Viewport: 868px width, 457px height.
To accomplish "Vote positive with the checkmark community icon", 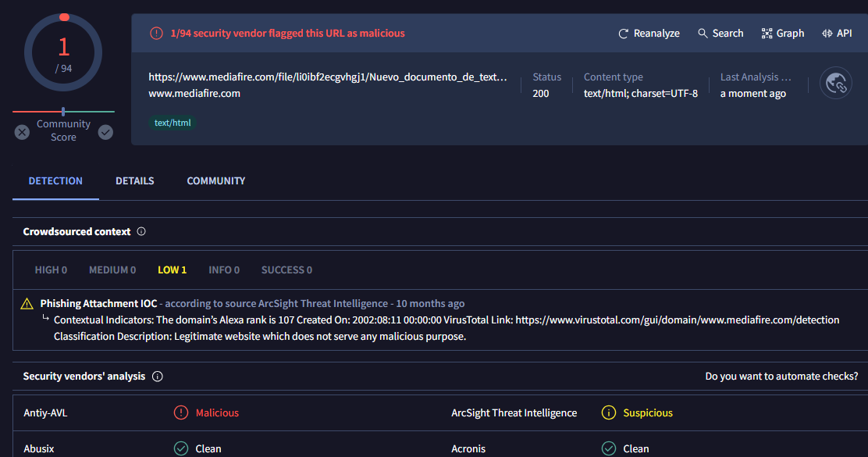I will pyautogui.click(x=105, y=132).
